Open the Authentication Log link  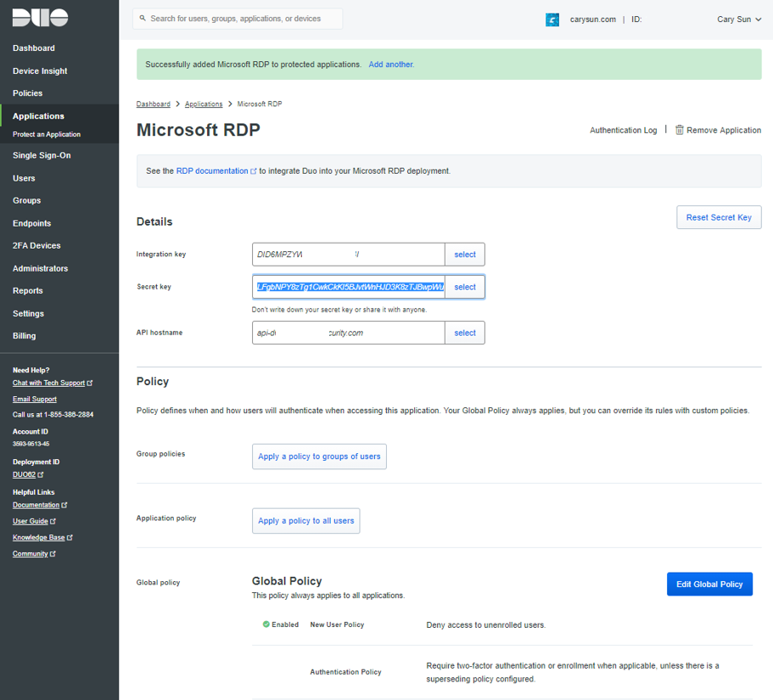(623, 130)
